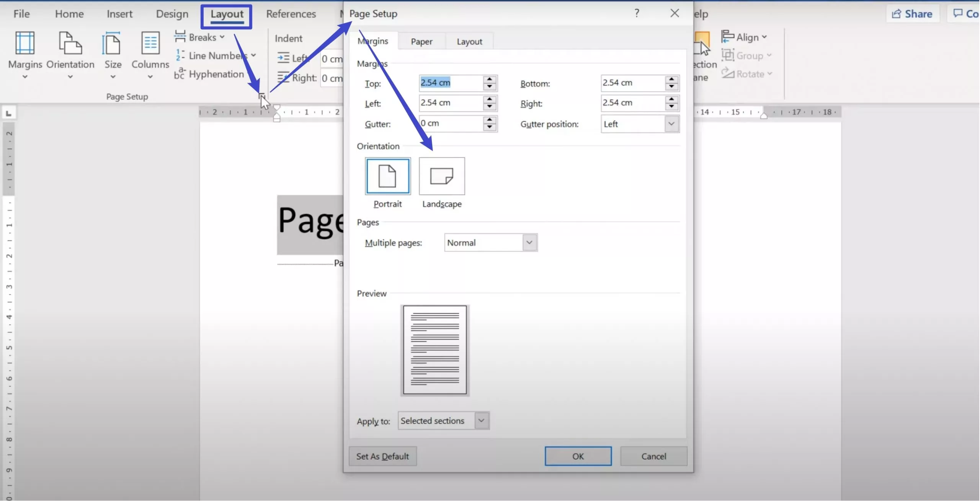Select Portrait orientation
The width and height of the screenshot is (980, 501).
pos(387,176)
